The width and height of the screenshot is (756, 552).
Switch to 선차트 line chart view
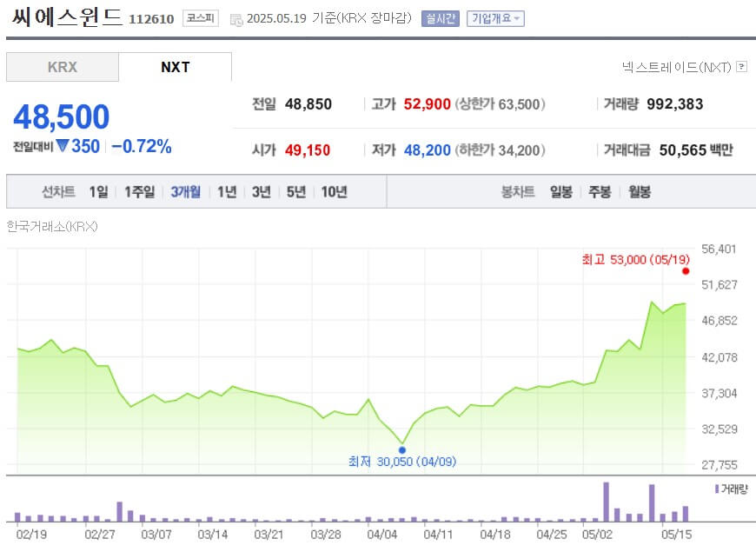click(60, 191)
